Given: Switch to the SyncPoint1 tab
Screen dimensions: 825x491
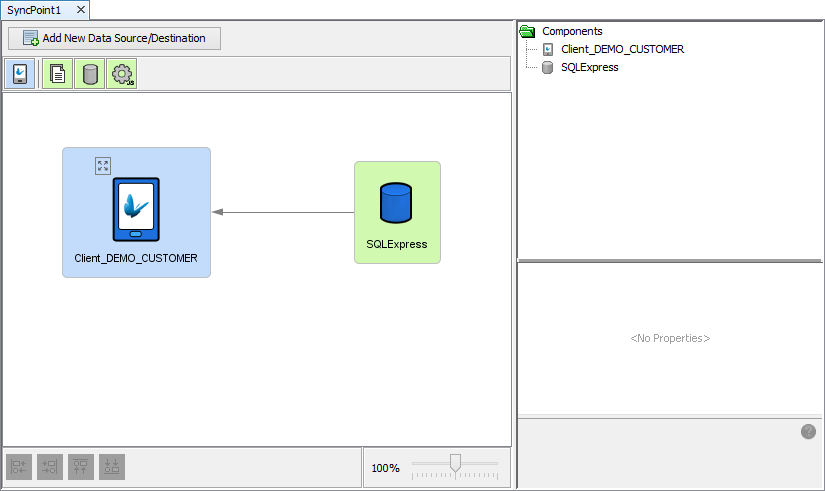Looking at the screenshot, I should (x=34, y=9).
